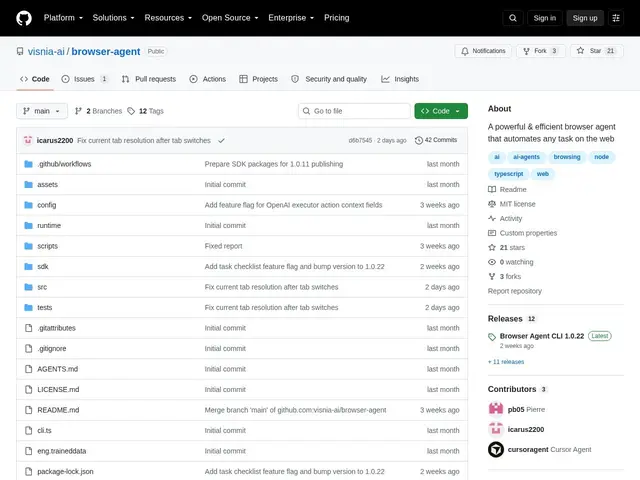
Task: Click the sdk folder icon
Action: click(x=28, y=267)
